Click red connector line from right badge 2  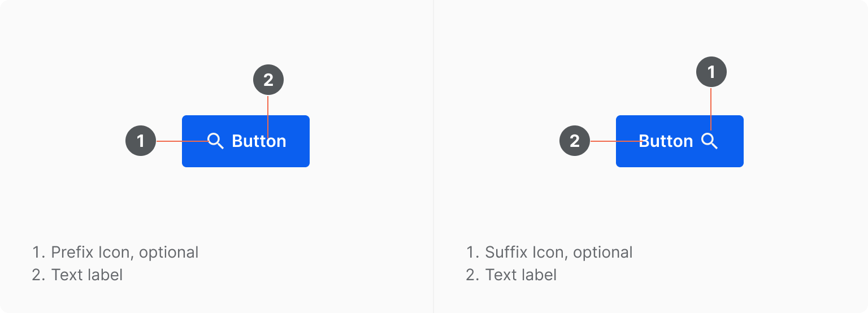point(615,141)
